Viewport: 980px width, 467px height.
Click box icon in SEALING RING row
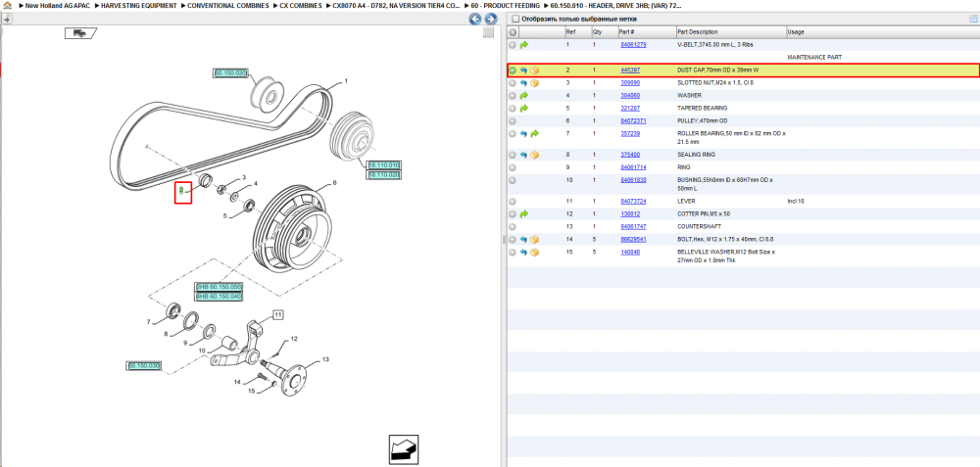click(534, 155)
